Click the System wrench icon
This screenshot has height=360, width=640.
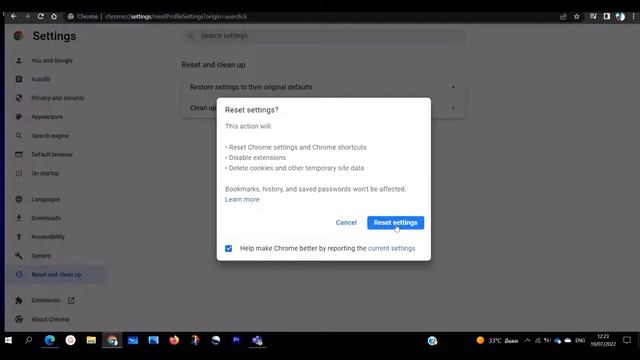[x=19, y=256]
